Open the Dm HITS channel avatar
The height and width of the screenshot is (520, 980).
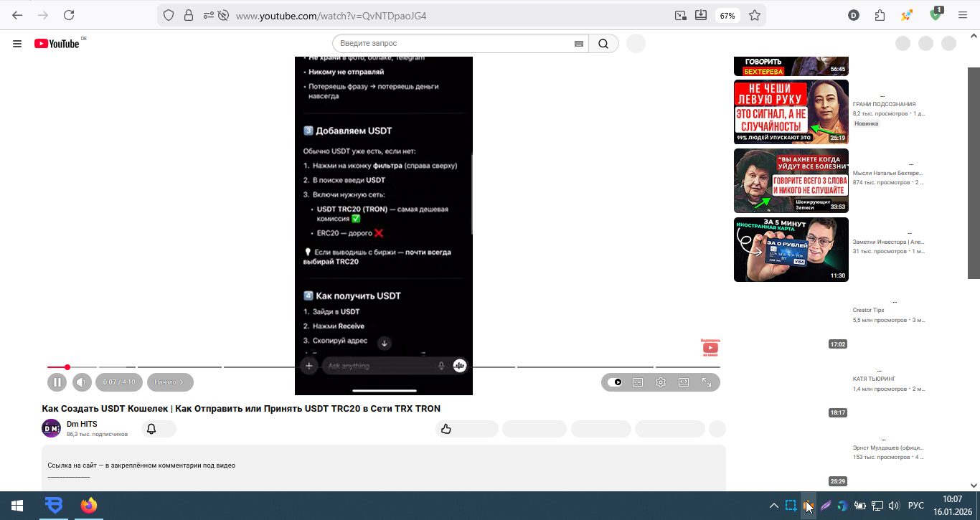point(52,428)
